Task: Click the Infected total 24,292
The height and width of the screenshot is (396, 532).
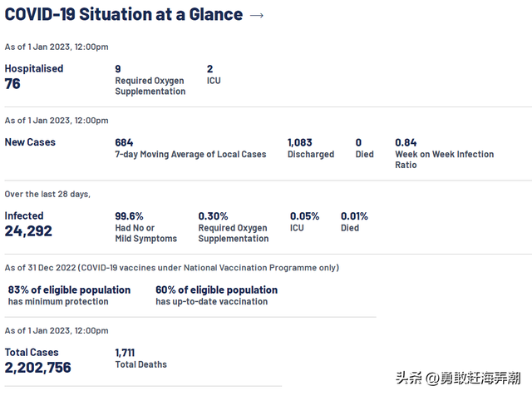Action: (x=28, y=231)
